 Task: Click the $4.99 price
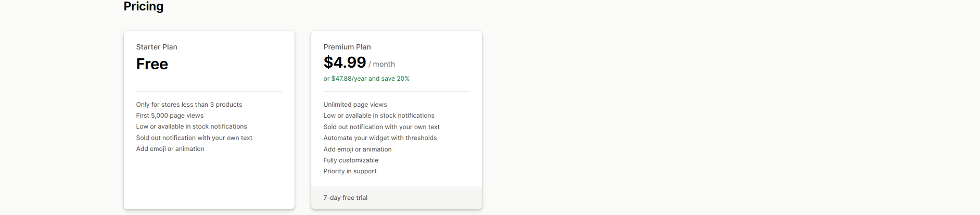345,62
